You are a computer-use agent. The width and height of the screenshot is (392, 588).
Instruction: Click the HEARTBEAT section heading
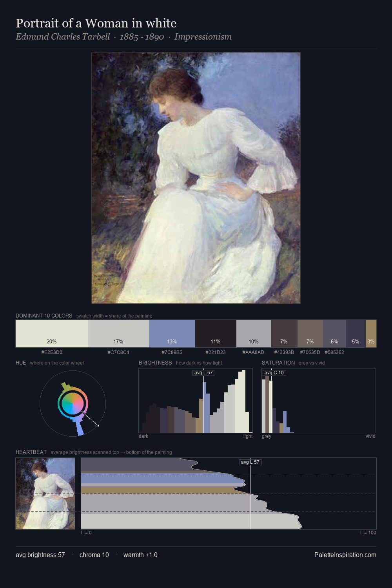click(31, 452)
